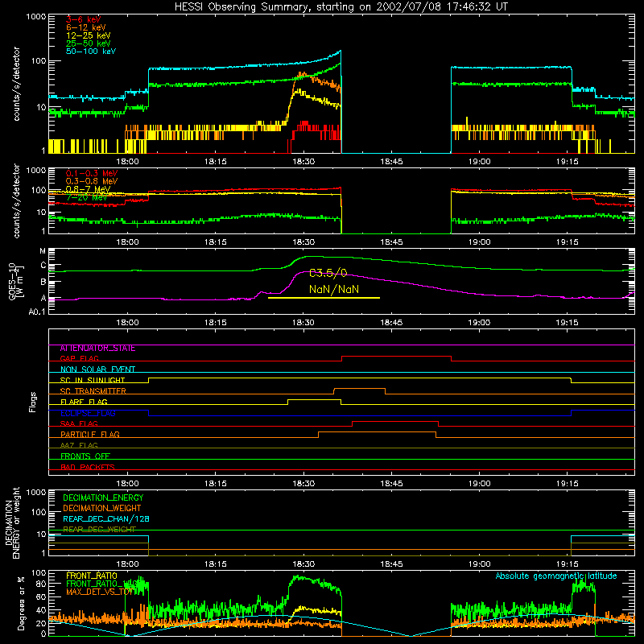Select the NON_SOLAR_EVENT flag label
Image resolution: width=644 pixels, height=644 pixels.
[97, 369]
